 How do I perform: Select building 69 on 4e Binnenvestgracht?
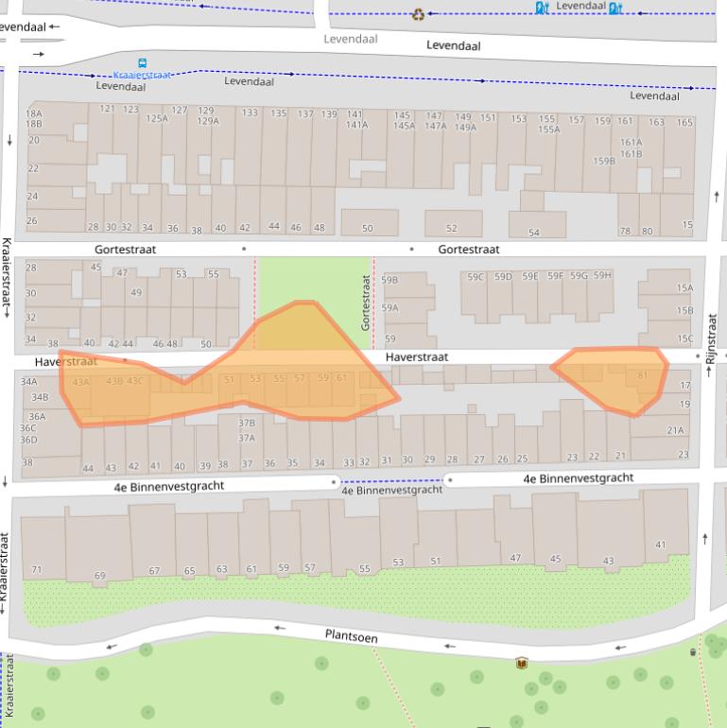tap(100, 575)
